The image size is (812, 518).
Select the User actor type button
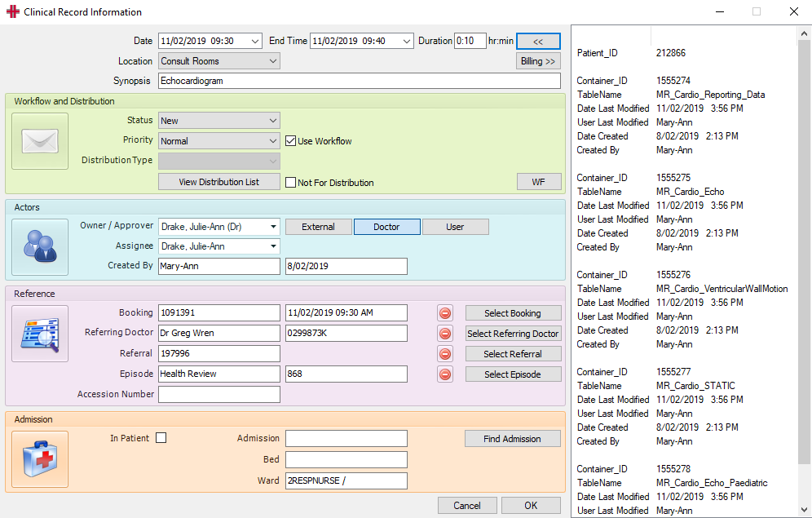coord(455,227)
